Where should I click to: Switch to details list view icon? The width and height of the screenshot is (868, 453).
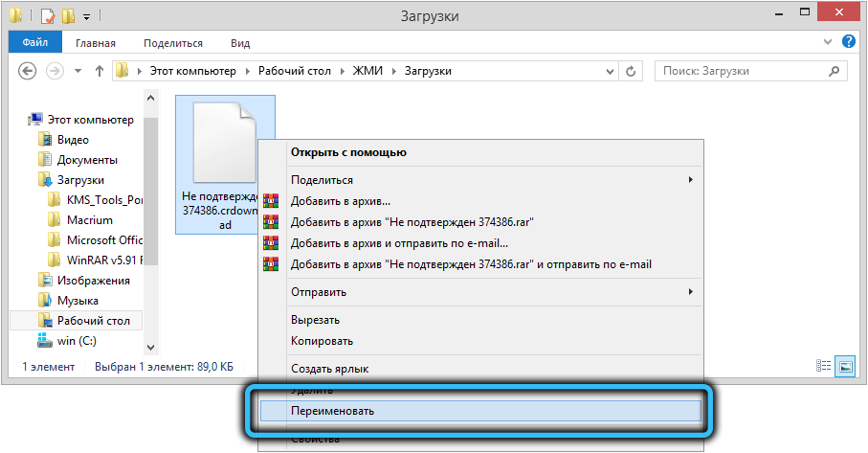tap(824, 366)
